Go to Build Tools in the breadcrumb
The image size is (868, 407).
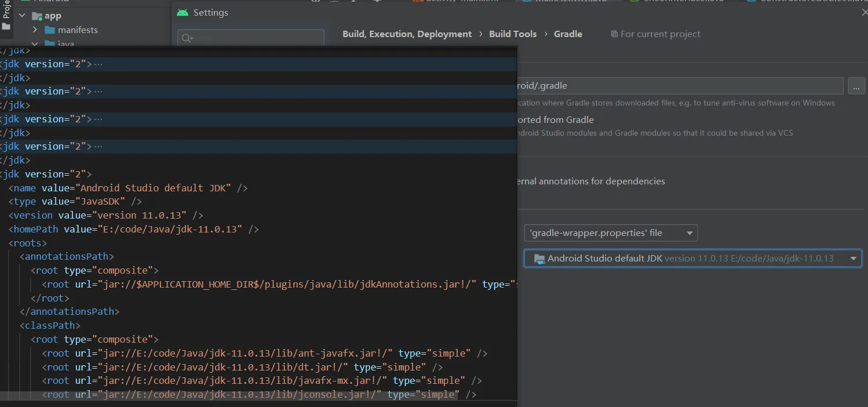pos(513,34)
